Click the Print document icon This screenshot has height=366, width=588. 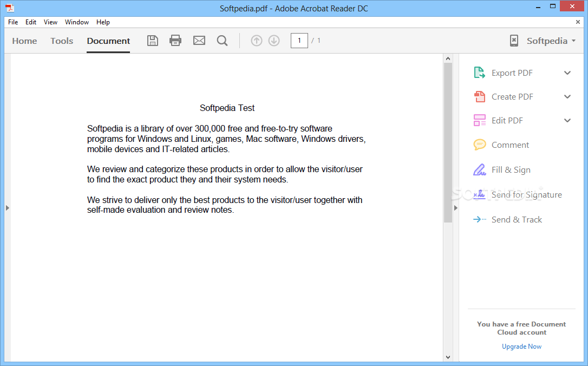[x=175, y=40]
